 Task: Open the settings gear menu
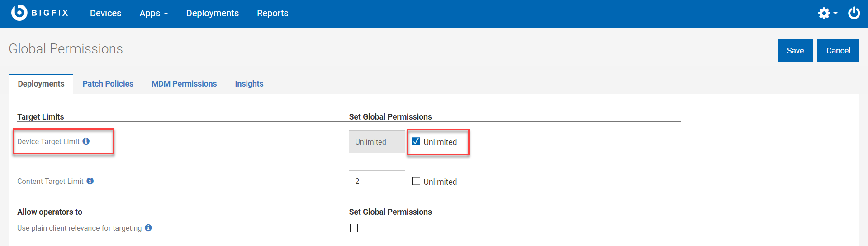click(x=826, y=13)
